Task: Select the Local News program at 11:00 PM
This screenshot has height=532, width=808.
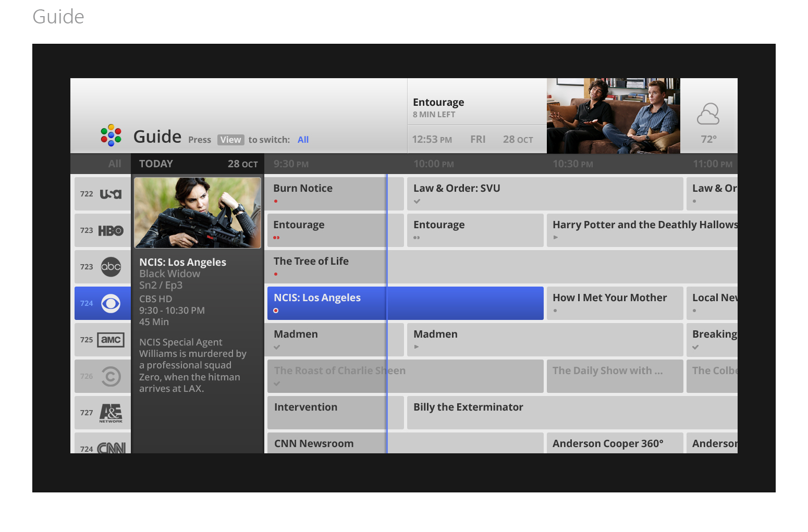Action: [x=712, y=303]
